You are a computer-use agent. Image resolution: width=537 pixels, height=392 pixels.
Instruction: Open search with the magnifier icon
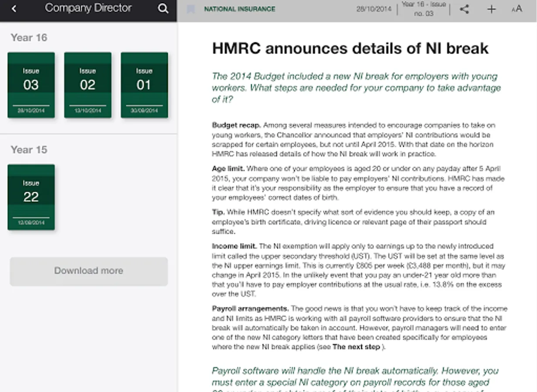163,9
